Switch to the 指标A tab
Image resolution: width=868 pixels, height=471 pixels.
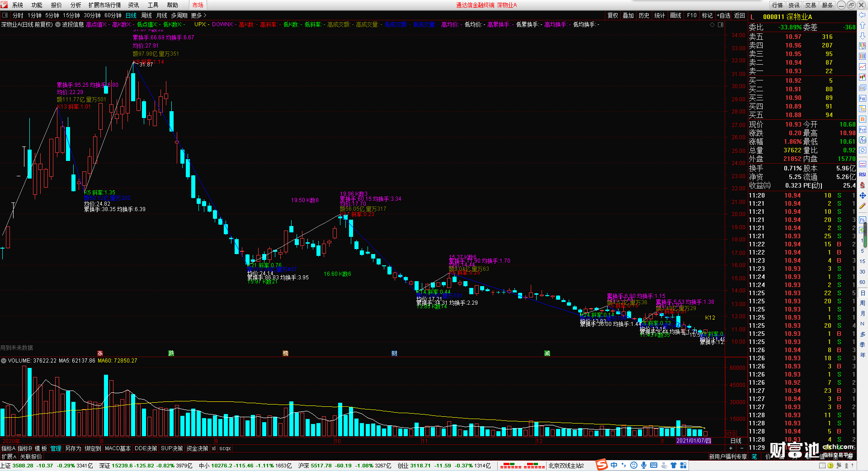[x=8, y=448]
